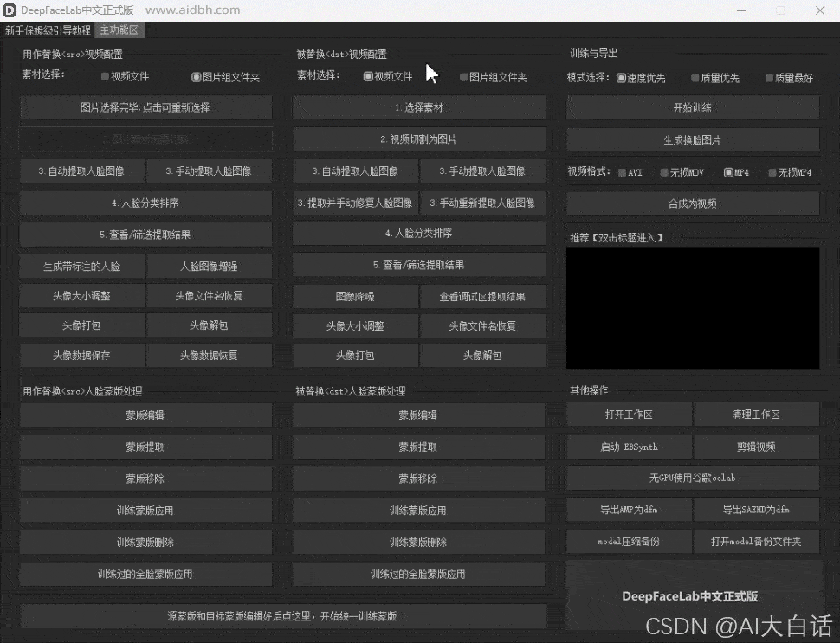This screenshot has height=643, width=840.
Task: Start training with 开始训练 button
Action: tap(693, 107)
